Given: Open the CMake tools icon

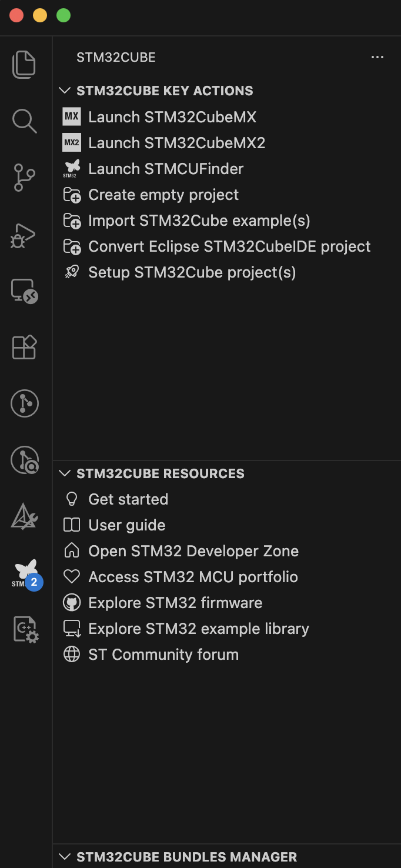Looking at the screenshot, I should (x=25, y=517).
